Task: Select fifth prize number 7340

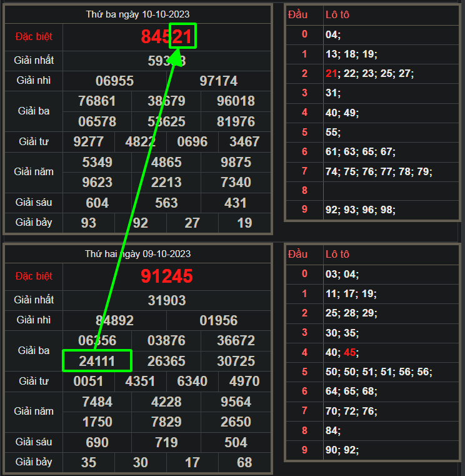Action: coord(236,183)
